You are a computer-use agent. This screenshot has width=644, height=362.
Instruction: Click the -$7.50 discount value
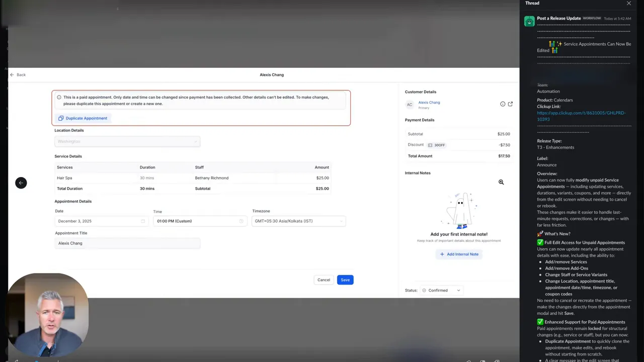(504, 145)
